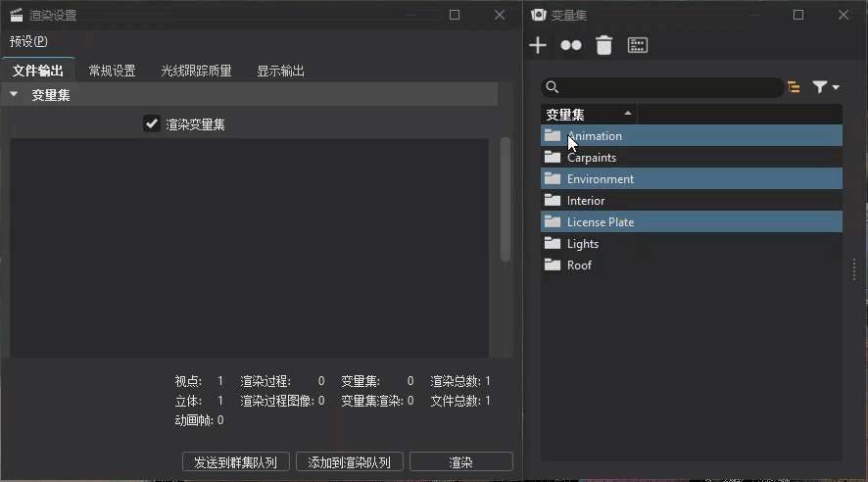The height and width of the screenshot is (482, 868).
Task: Click the Roof folder icon
Action: [x=553, y=265]
